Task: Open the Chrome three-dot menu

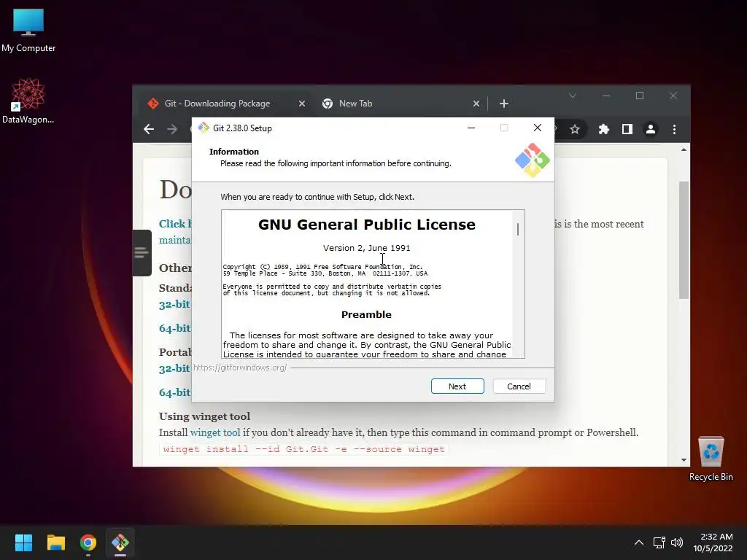Action: tap(674, 129)
